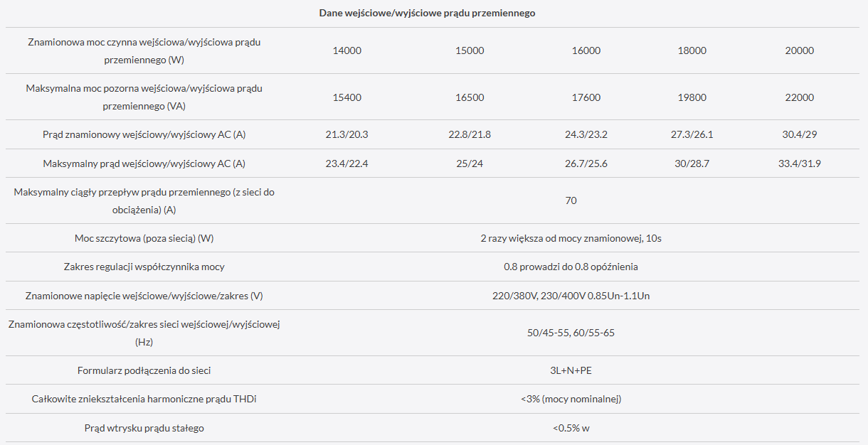The height and width of the screenshot is (445, 868).
Task: Click the table header 'Dane wejściowe/wyjściowe prądu przemiennego'
Action: (427, 14)
